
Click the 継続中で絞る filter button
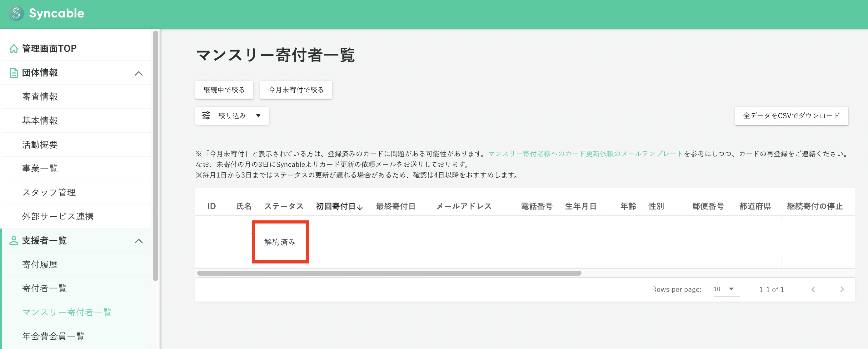224,90
